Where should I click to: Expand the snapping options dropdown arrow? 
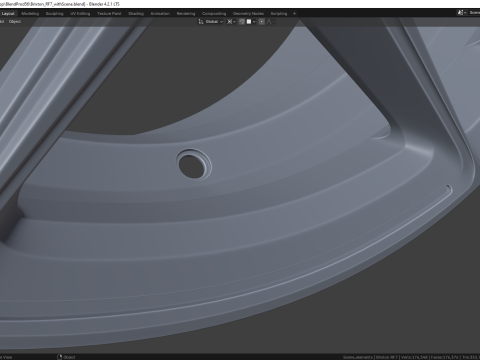[254, 22]
